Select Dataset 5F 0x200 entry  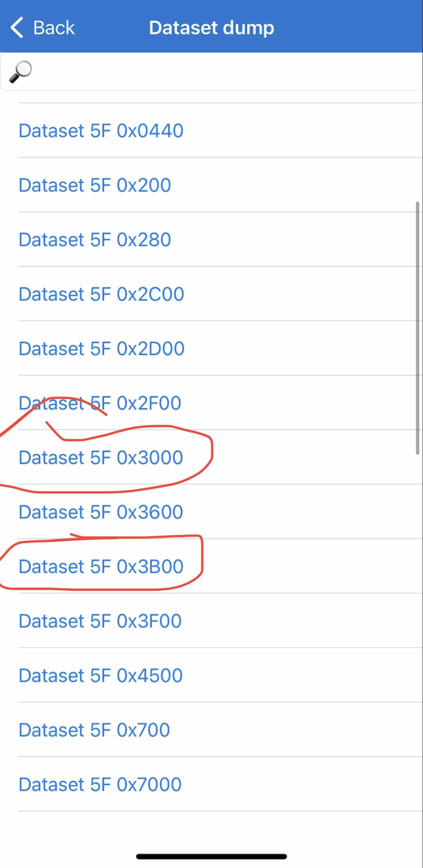(x=95, y=185)
